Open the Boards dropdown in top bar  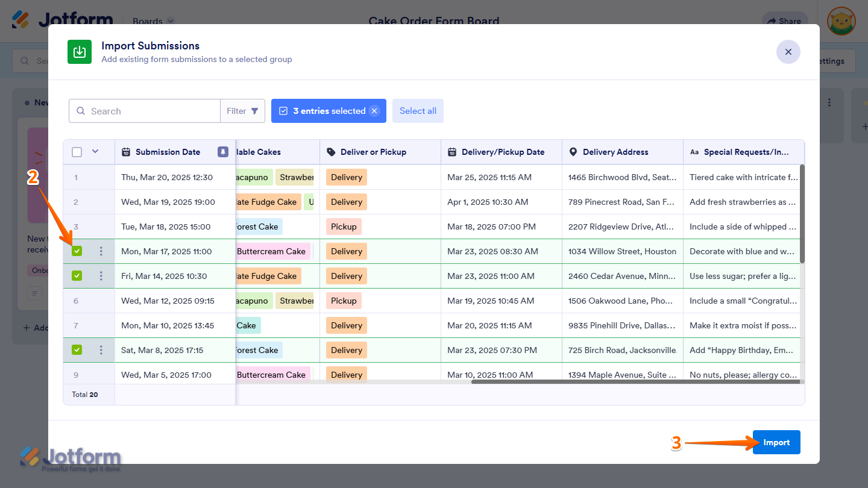pos(153,21)
